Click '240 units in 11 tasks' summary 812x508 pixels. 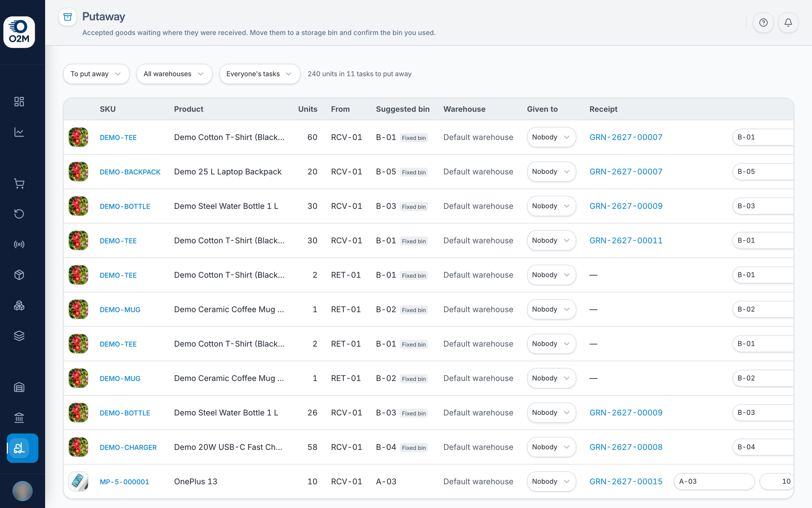(359, 74)
